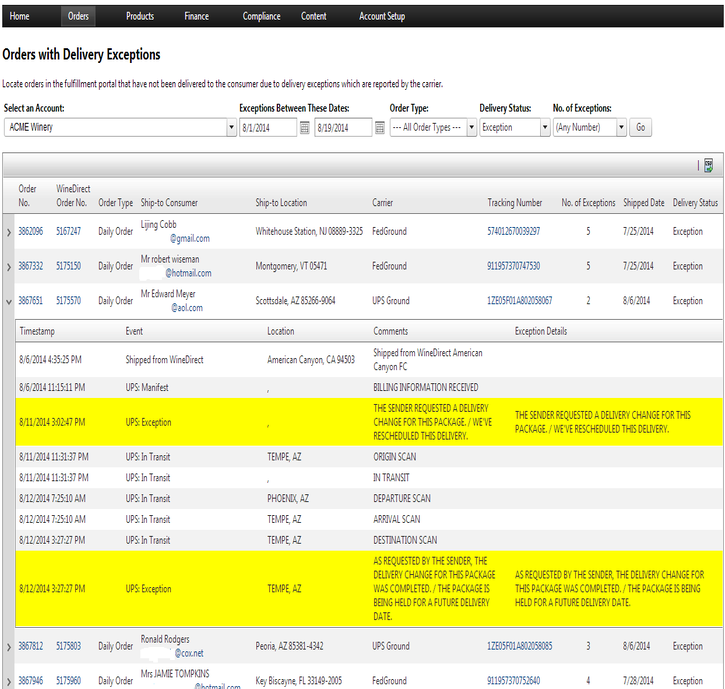Open tracking number 1ZE05F01A802058067
This screenshot has height=689, width=725.
coord(519,301)
